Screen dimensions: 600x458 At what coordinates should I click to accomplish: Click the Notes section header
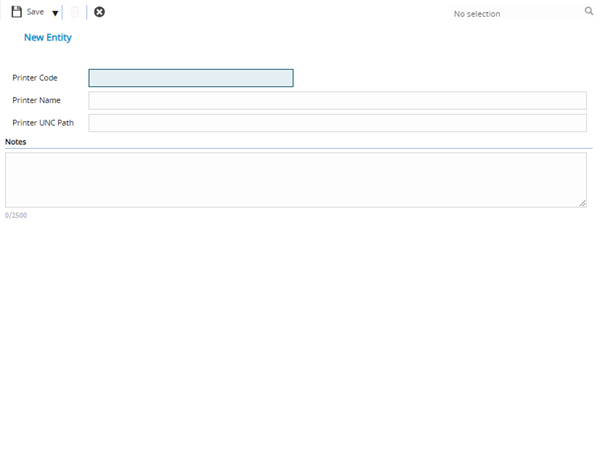coord(16,142)
